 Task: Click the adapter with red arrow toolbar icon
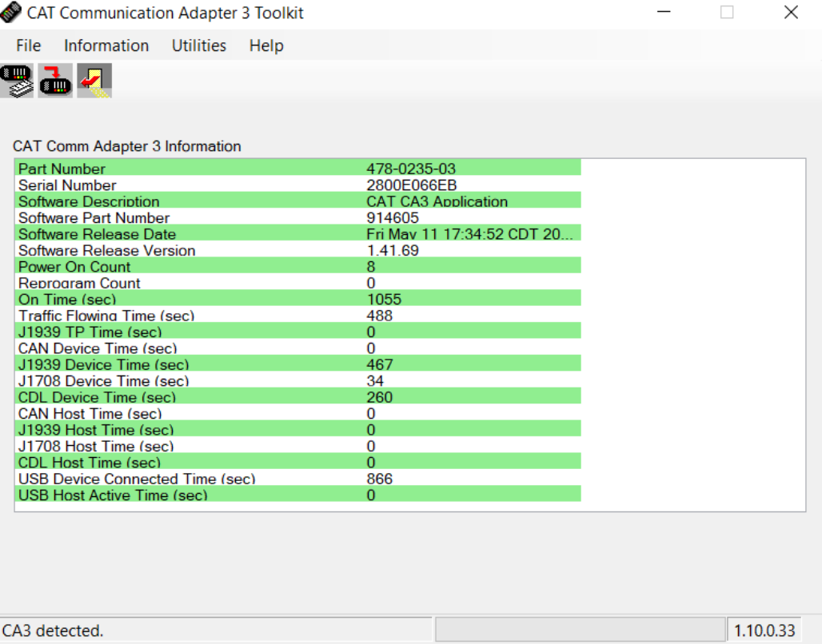(55, 81)
